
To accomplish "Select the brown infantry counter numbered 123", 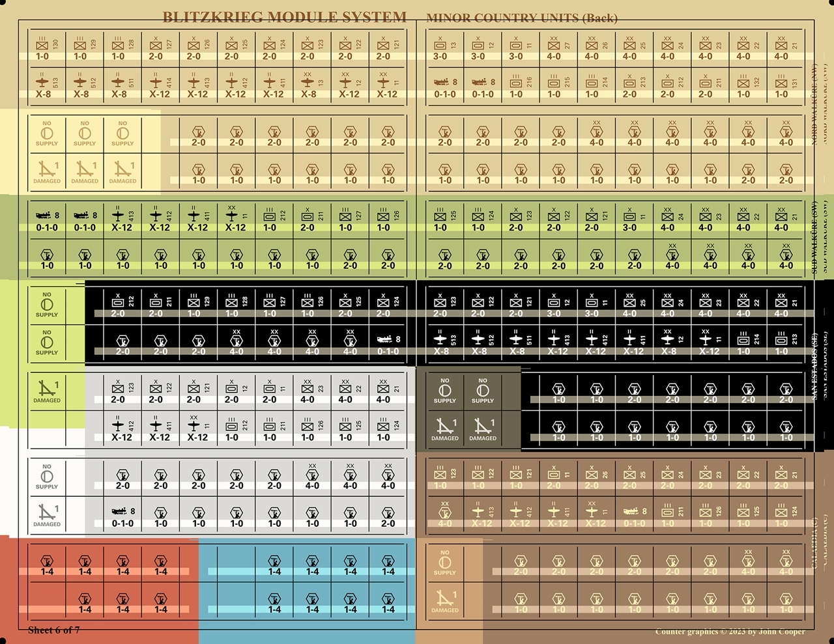I will point(445,479).
